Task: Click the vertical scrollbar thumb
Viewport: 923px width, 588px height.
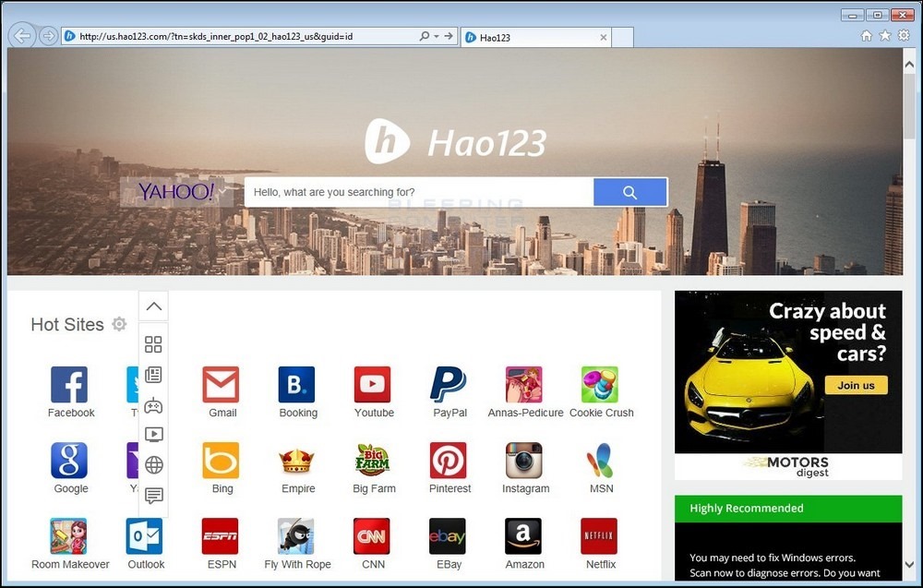Action: tap(909, 106)
